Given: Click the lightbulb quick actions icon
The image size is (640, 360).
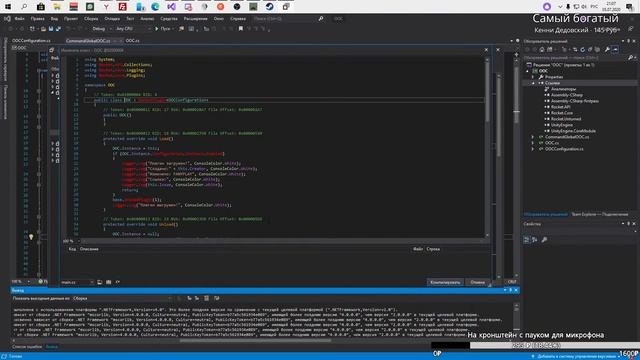Looking at the screenshot, I should pyautogui.click(x=31, y=236).
